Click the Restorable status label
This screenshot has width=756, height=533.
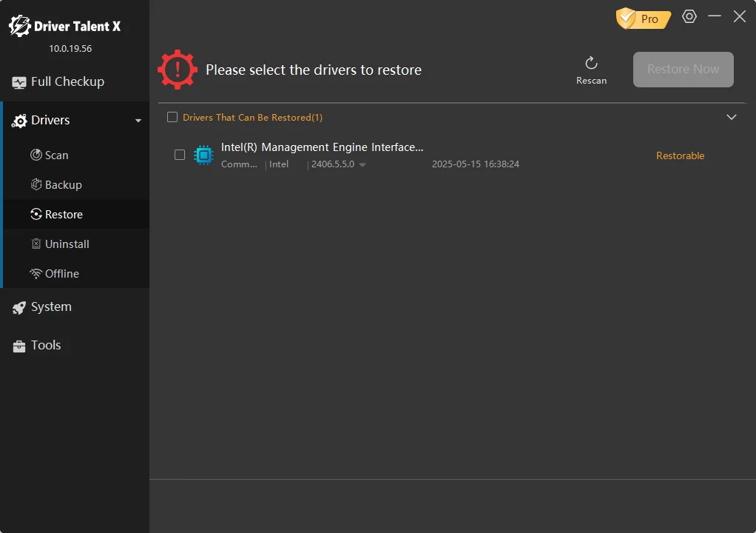681,155
